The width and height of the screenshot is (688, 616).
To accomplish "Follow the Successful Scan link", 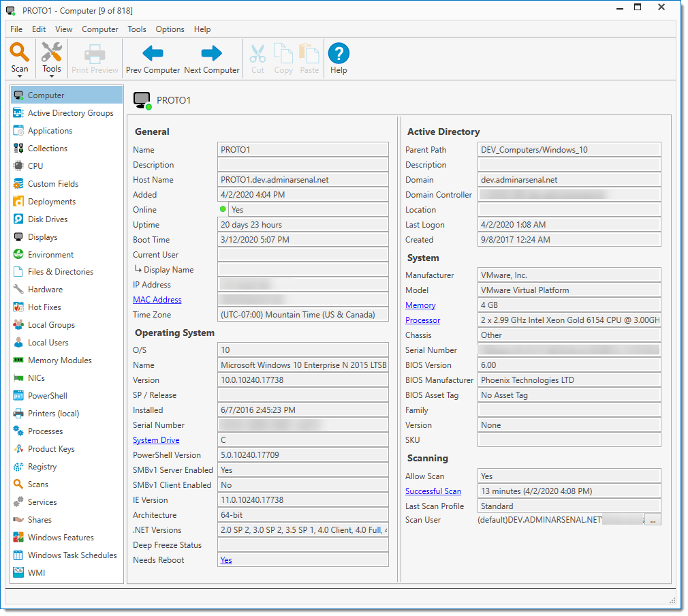I will coord(433,491).
